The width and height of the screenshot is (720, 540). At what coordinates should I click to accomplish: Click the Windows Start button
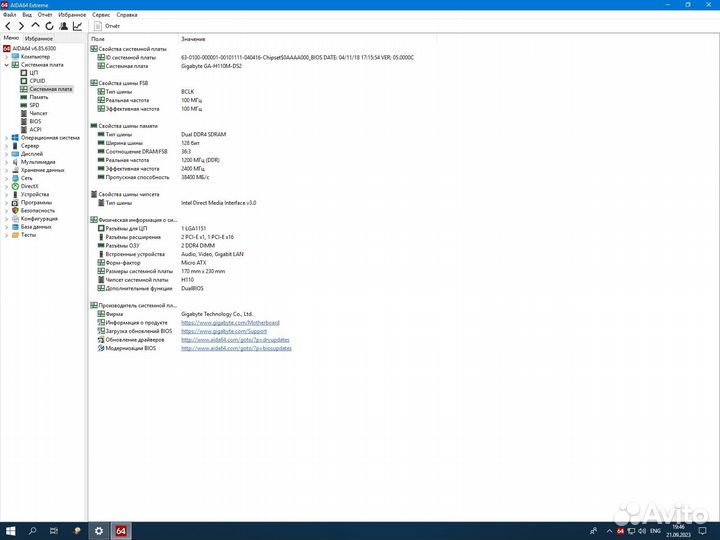point(10,531)
